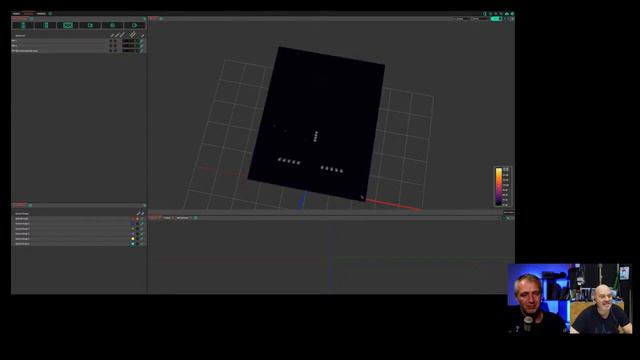Click the webcam video thumbnail

tap(570, 298)
